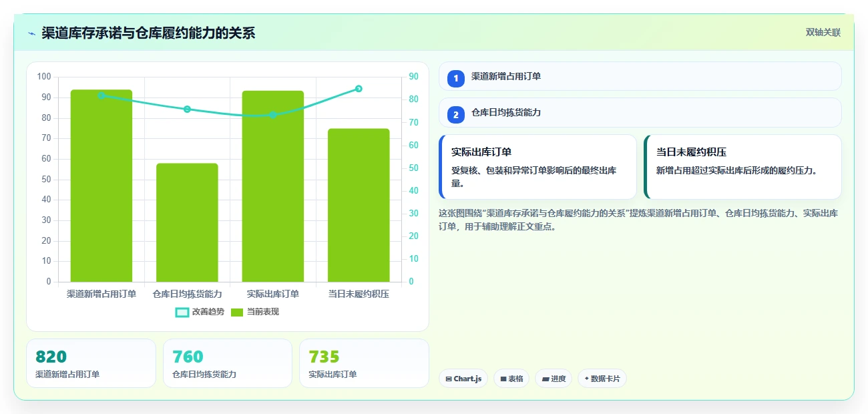Click the 760 stat card
868x414 pixels.
[228, 363]
